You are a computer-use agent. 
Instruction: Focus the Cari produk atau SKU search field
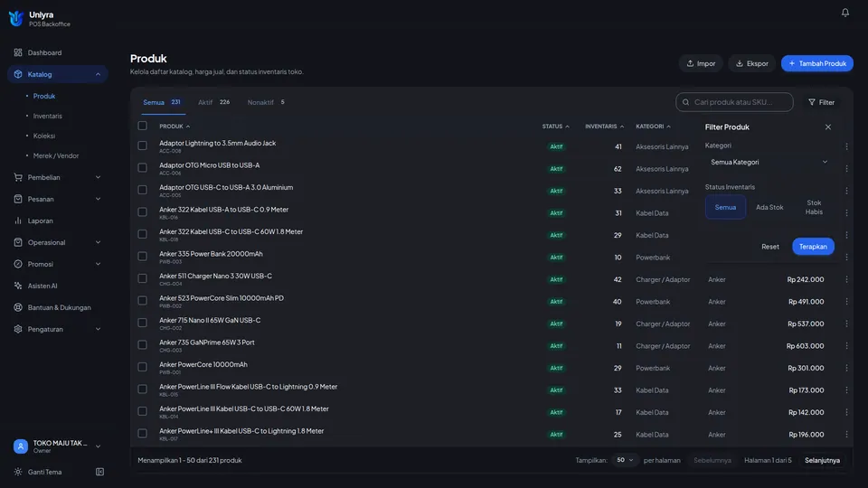pyautogui.click(x=734, y=102)
